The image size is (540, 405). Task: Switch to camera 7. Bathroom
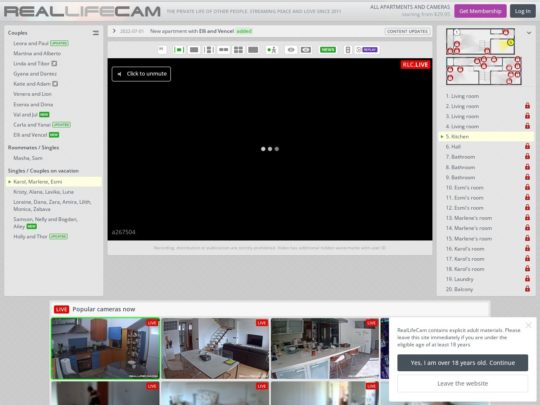(460, 157)
